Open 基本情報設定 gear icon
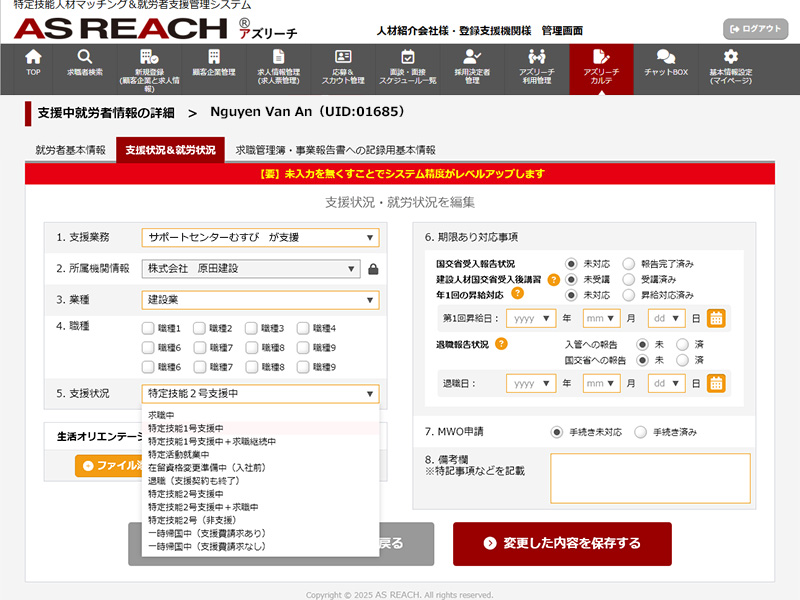The width and height of the screenshot is (800, 600). (x=731, y=56)
